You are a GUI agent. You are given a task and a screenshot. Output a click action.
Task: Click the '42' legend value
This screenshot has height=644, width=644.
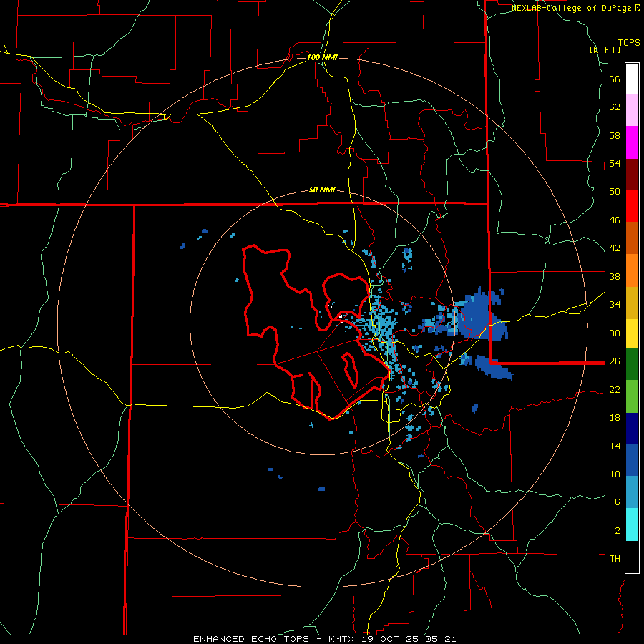pos(615,248)
